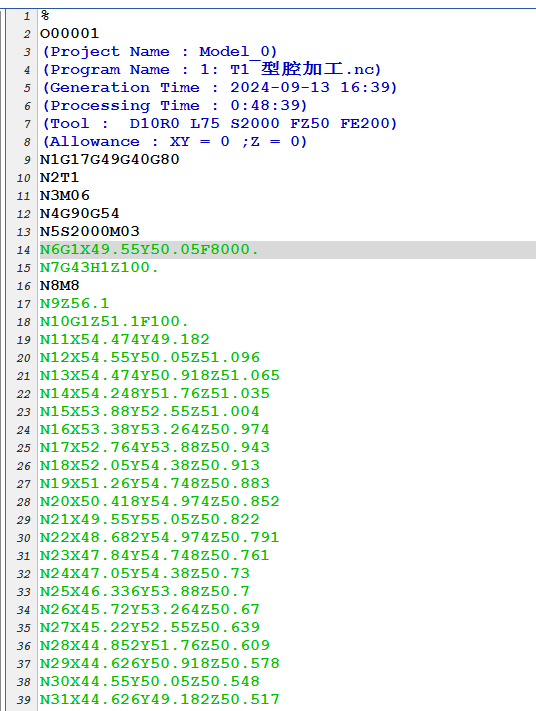The image size is (536, 711).
Task: Select line N11X54.474Y49.182
Action: (x=125, y=339)
